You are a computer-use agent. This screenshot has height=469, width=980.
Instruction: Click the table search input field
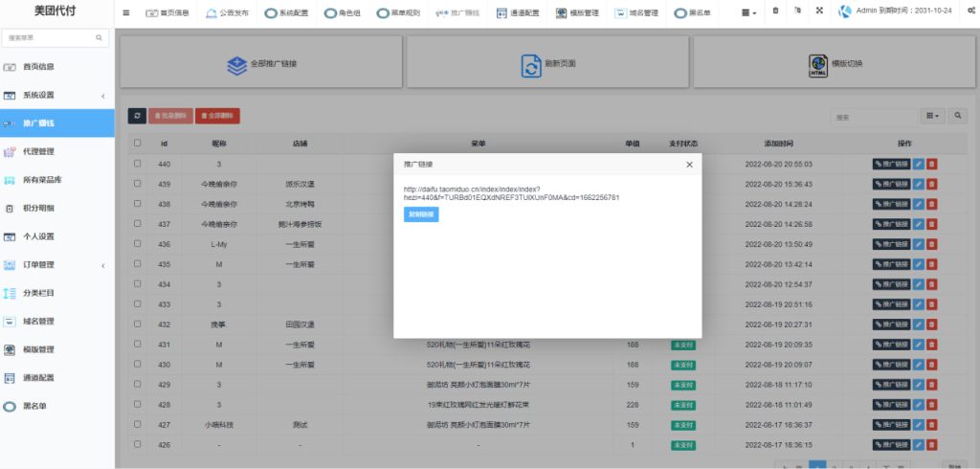(873, 117)
